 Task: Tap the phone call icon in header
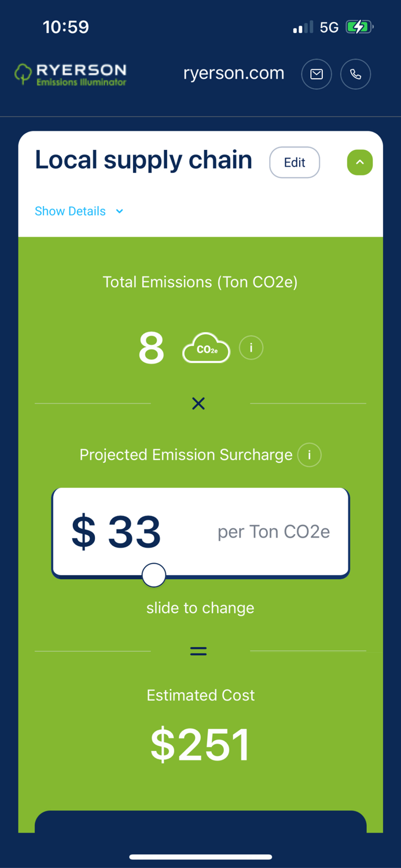[x=355, y=74]
